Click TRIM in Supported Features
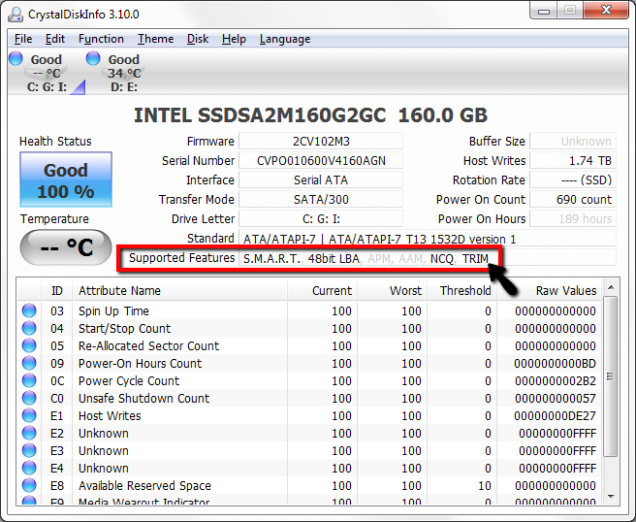The width and height of the screenshot is (636, 522). (475, 258)
